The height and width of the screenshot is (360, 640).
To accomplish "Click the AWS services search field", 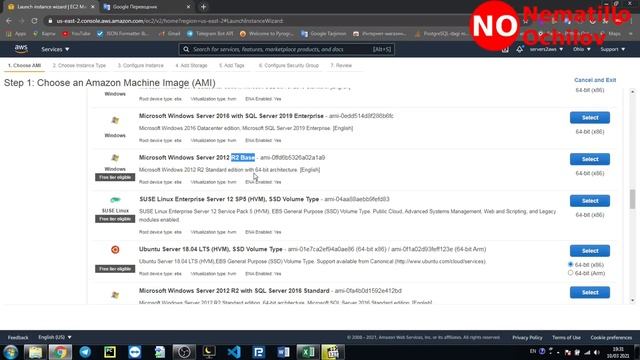I will [x=287, y=49].
